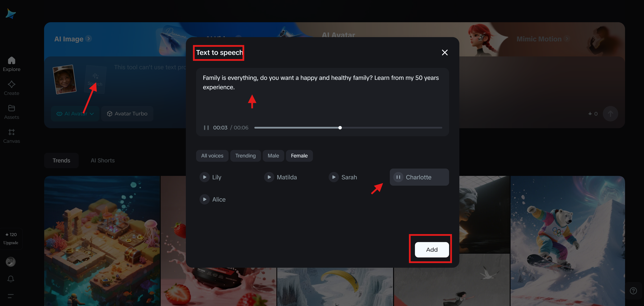
Task: Switch to AI Shorts tab
Action: tap(102, 160)
